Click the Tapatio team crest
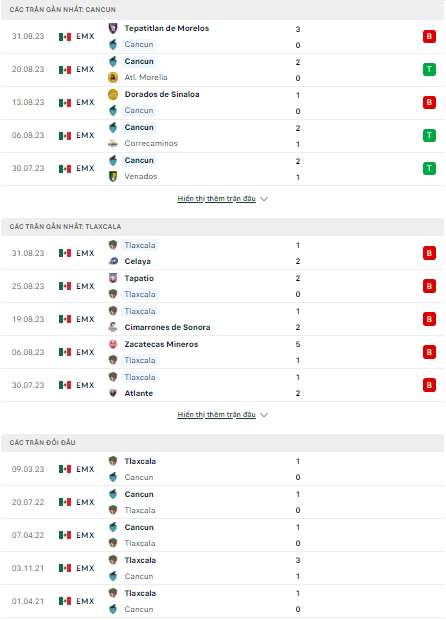Screen dimensions: 446x620 tap(113, 278)
